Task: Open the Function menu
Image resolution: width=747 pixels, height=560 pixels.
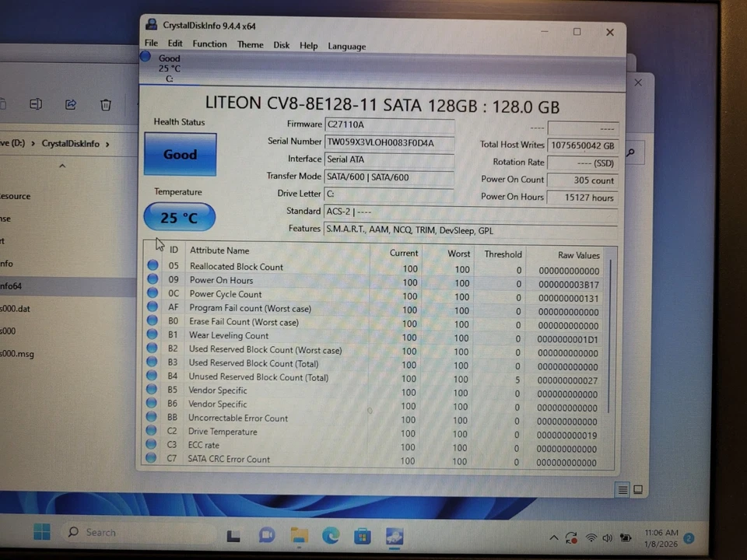Action: [x=209, y=45]
